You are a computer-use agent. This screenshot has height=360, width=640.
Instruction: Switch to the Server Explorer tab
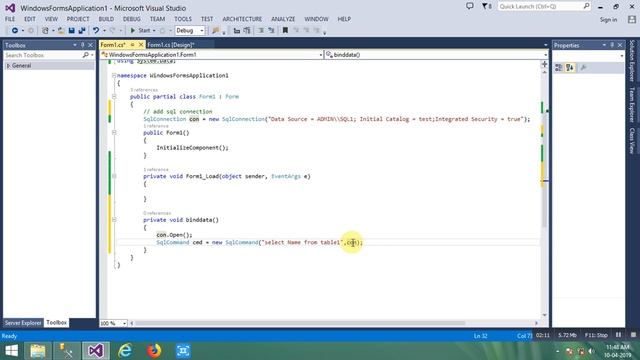[x=23, y=323]
